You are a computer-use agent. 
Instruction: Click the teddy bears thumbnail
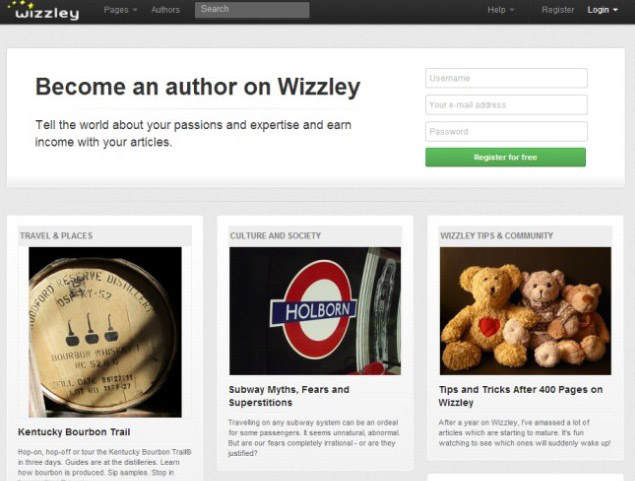click(x=525, y=311)
